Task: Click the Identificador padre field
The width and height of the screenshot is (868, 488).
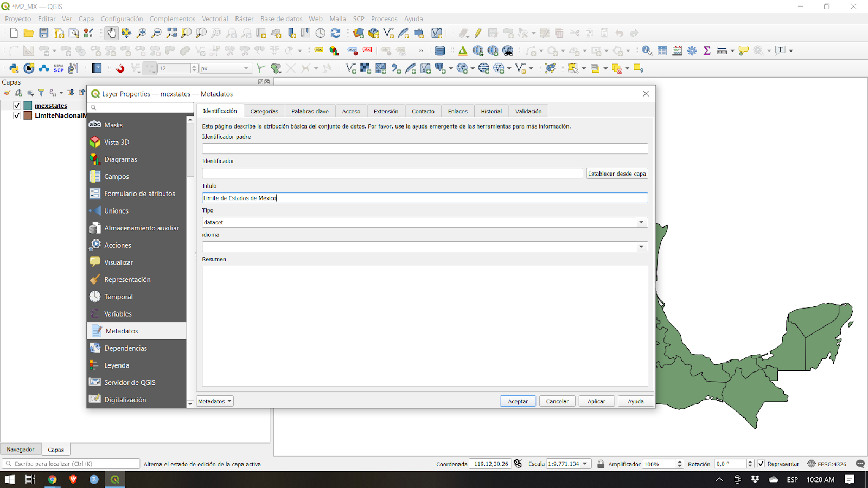Action: pyautogui.click(x=425, y=149)
